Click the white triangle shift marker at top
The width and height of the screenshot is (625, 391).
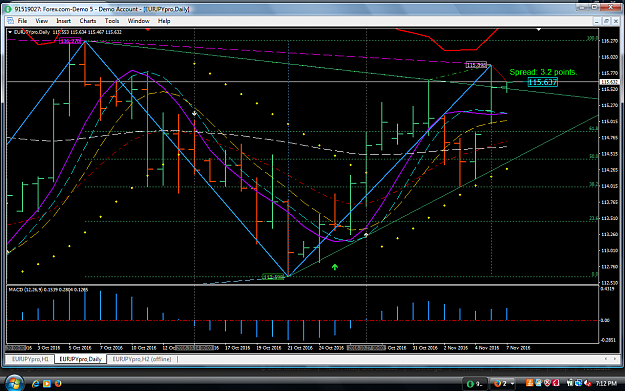[x=539, y=29]
